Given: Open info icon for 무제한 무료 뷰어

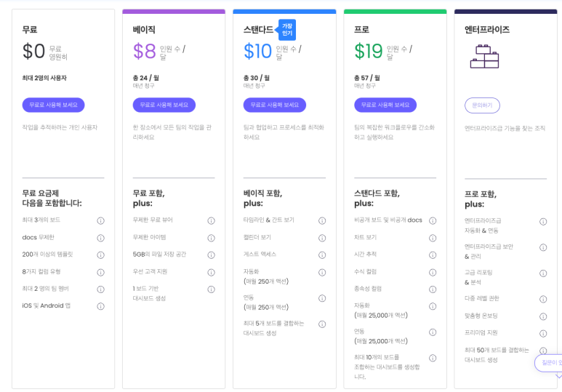Looking at the screenshot, I should [211, 220].
